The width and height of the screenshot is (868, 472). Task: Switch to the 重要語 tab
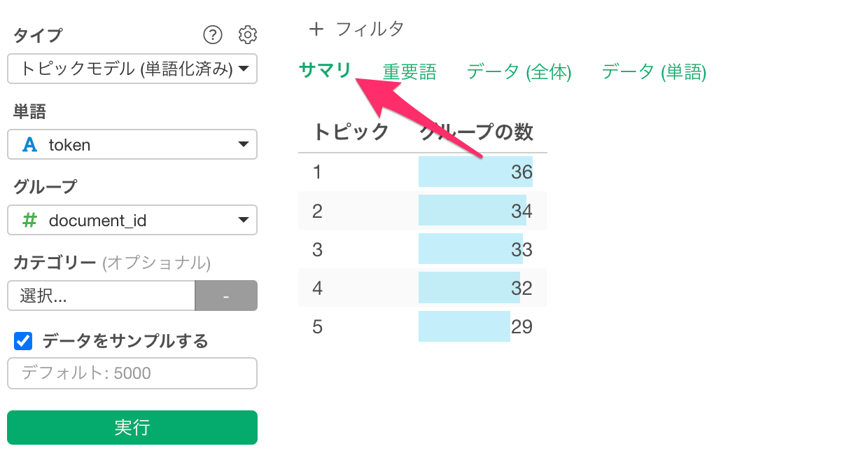coord(409,71)
